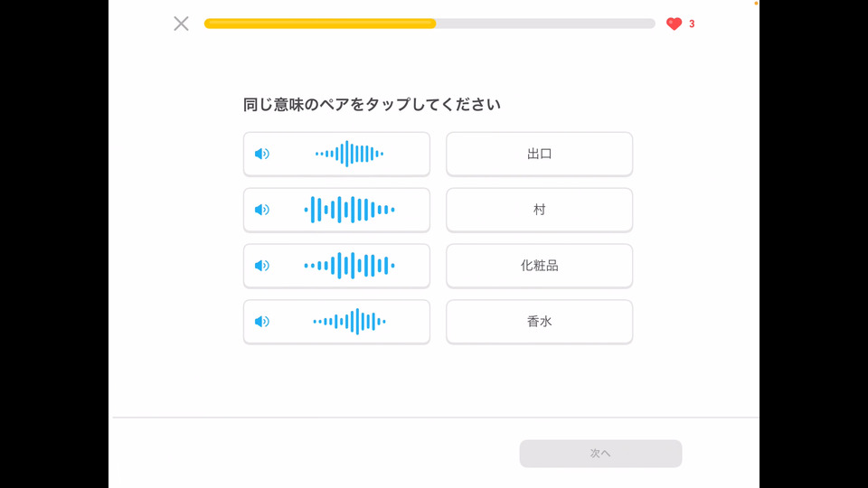Image resolution: width=868 pixels, height=488 pixels.
Task: Click the red heart lives icon
Action: [x=674, y=23]
